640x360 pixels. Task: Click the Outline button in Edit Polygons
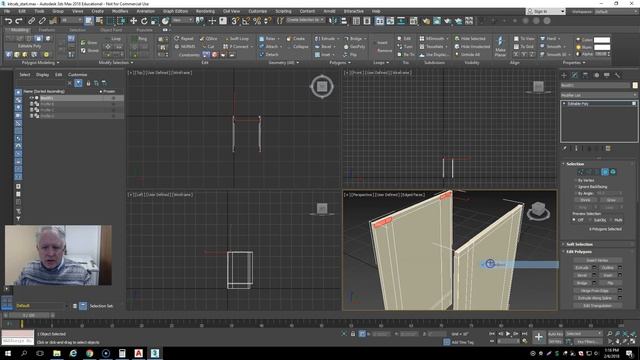coord(608,268)
